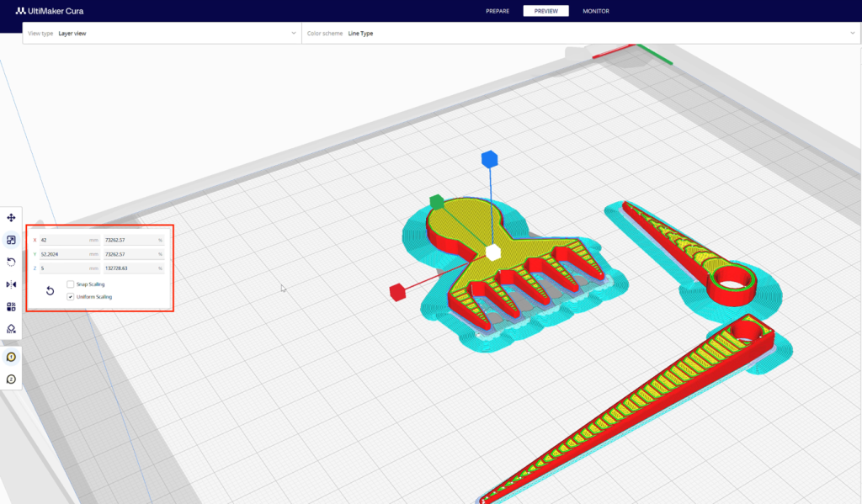Grab the red X-axis scale handle
862x504 pixels.
tap(397, 293)
